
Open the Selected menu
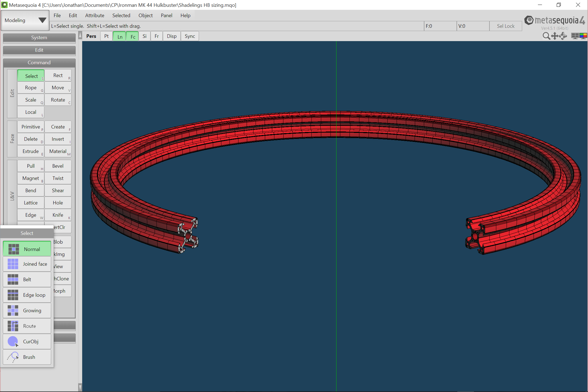[121, 16]
